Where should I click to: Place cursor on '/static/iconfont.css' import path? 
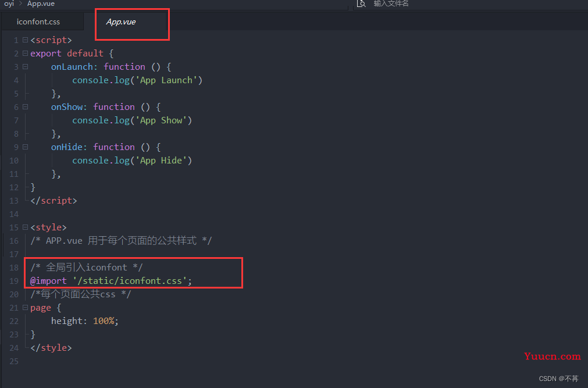click(130, 281)
